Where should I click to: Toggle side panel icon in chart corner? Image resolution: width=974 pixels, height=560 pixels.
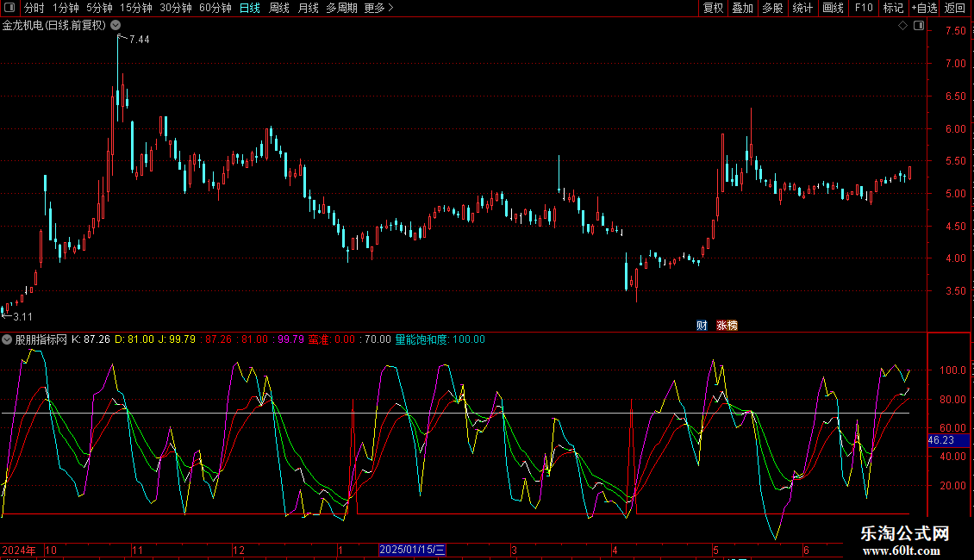919,26
